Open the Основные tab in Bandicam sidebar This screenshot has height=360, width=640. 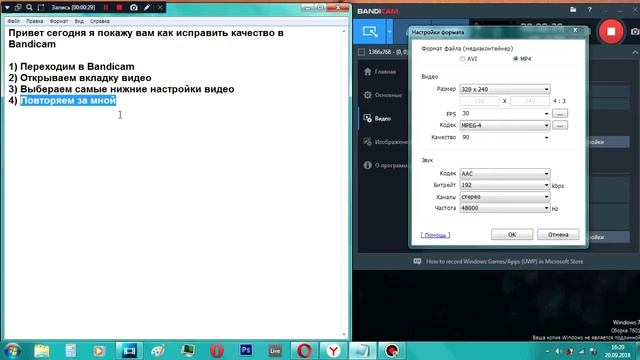[382, 95]
